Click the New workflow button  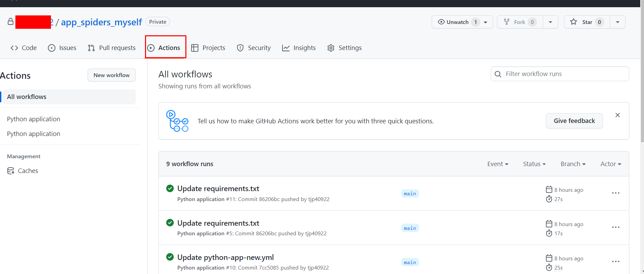click(x=111, y=75)
